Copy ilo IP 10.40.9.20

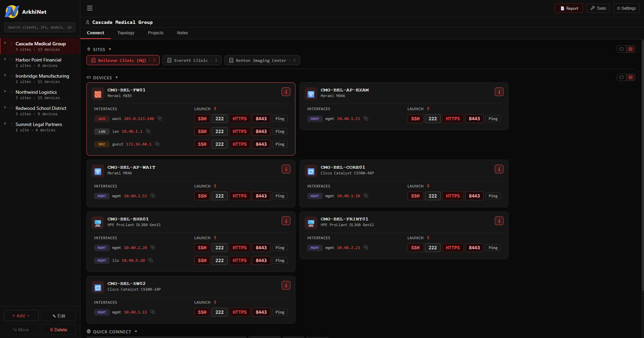[x=151, y=260]
